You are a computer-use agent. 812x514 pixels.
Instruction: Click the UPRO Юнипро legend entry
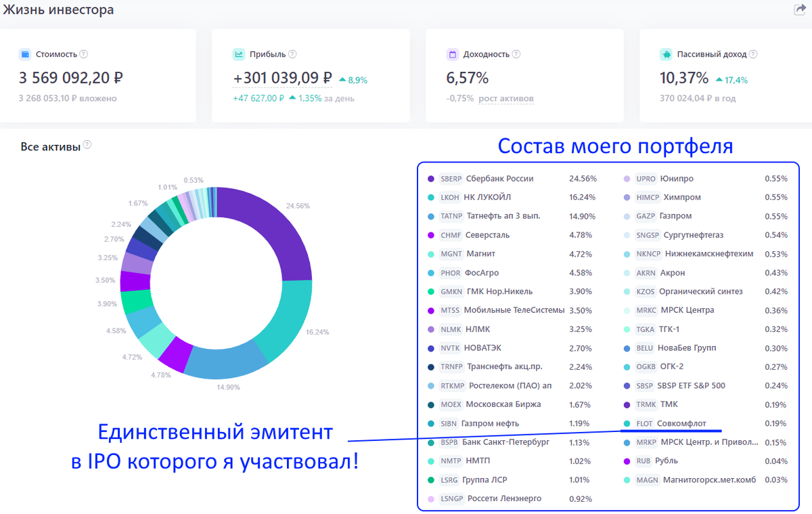706,179
